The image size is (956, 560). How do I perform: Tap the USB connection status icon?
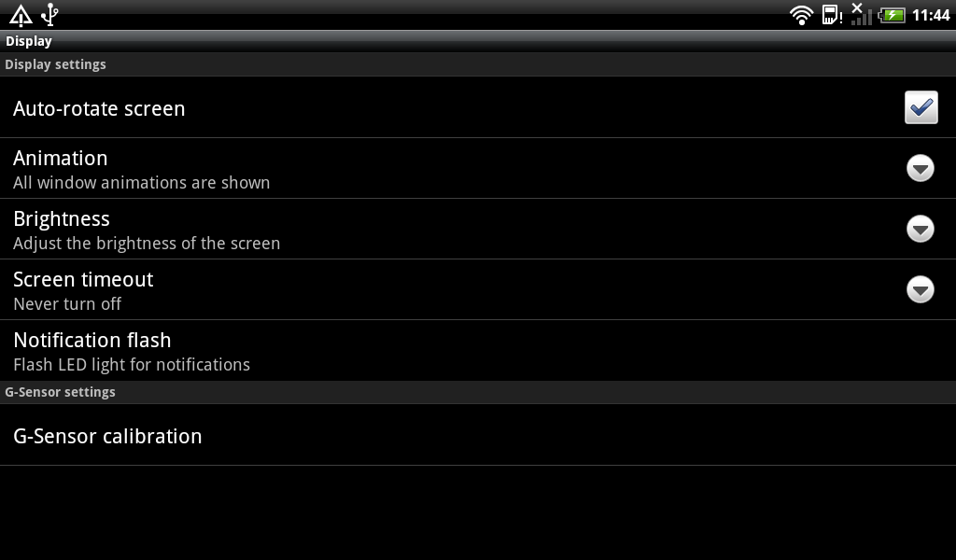(50, 15)
